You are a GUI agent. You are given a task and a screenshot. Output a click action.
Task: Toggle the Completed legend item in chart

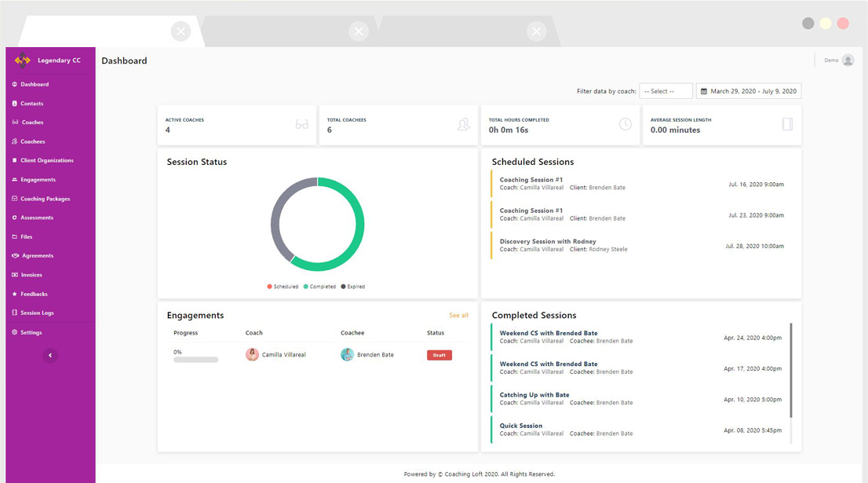pyautogui.click(x=319, y=287)
